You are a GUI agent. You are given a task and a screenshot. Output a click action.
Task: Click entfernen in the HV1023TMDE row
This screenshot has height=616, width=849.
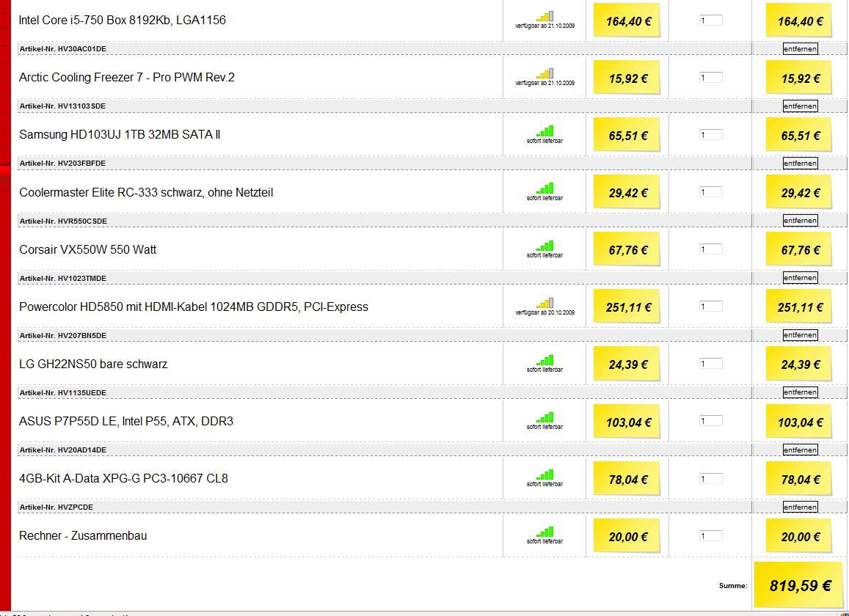click(801, 278)
